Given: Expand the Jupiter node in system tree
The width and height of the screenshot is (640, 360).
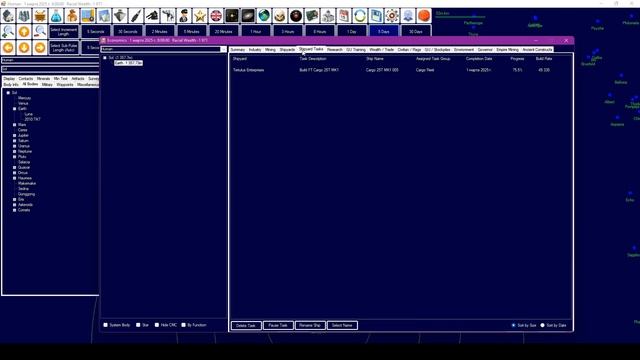Looking at the screenshot, I should (15, 136).
